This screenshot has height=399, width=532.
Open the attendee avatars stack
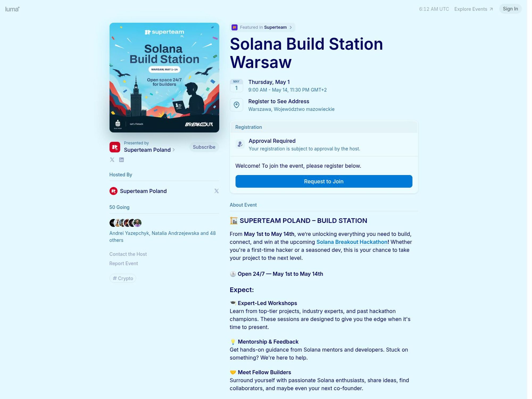click(x=125, y=223)
